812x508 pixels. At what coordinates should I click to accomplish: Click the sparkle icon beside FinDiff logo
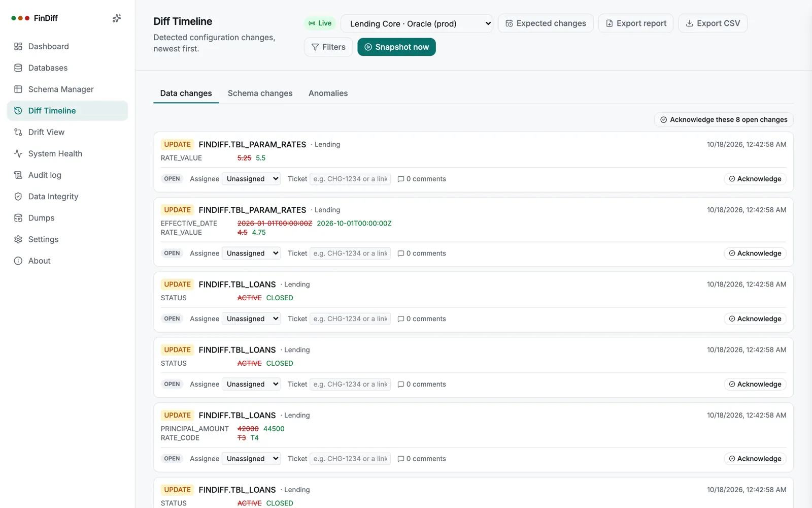point(117,18)
